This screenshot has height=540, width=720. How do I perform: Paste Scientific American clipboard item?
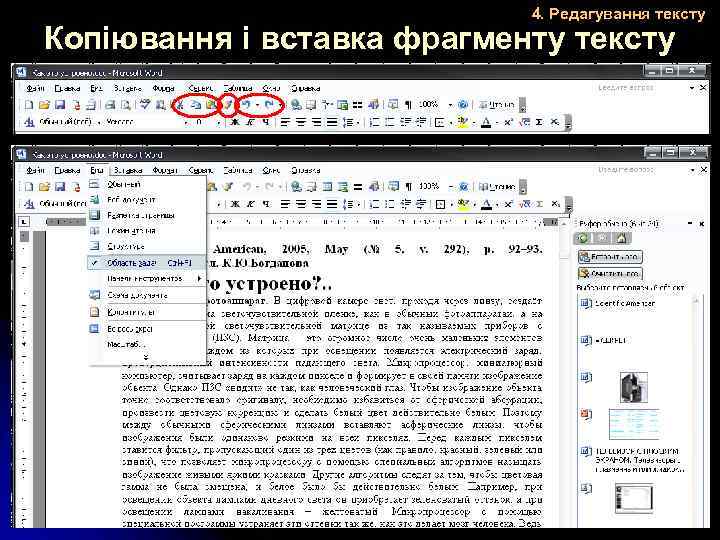coord(637,304)
